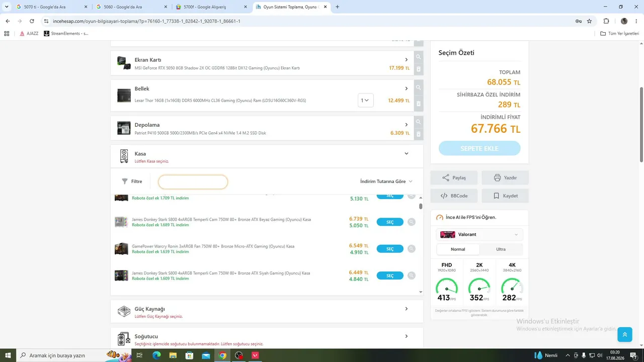This screenshot has width=644, height=362.
Task: Open the Bellek quantity dropdown
Action: pos(366,100)
